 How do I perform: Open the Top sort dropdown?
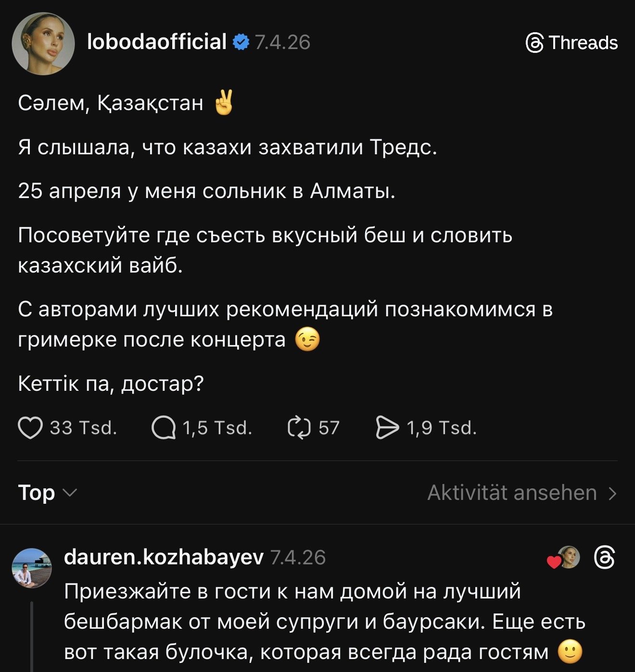47,493
